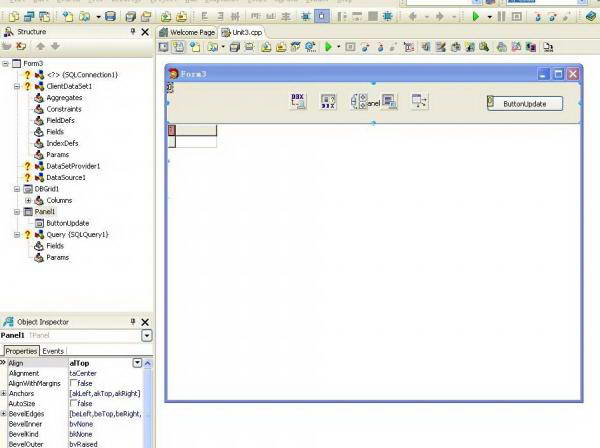Select the Events tab in Object Inspector
The image size is (600, 448).
(x=53, y=351)
